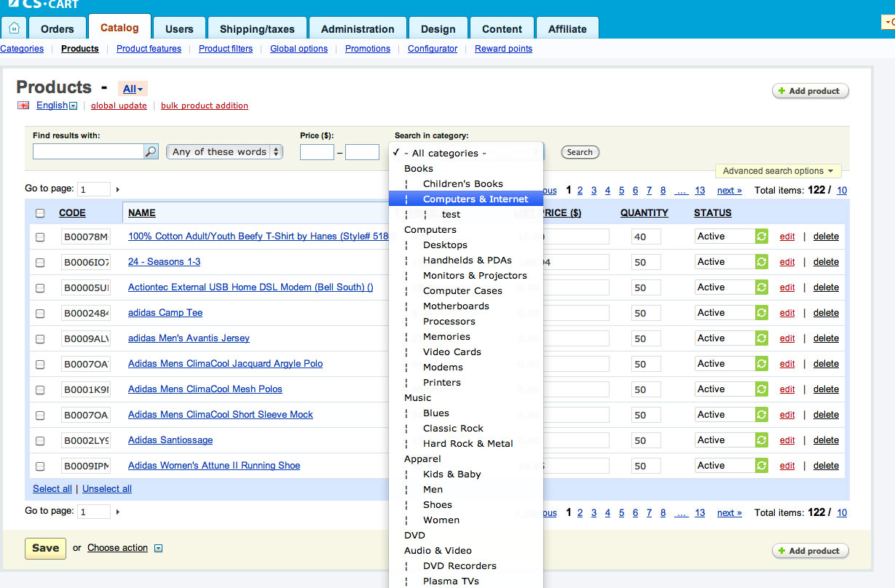Click quantity field for B00078M showing 40
The height and width of the screenshot is (588, 895).
[x=646, y=237]
